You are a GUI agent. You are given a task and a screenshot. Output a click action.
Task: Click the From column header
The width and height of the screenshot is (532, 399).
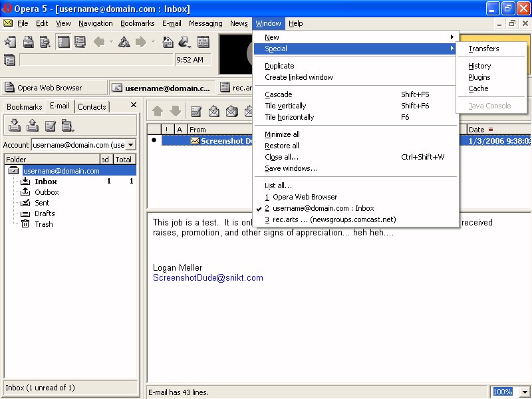[220, 130]
